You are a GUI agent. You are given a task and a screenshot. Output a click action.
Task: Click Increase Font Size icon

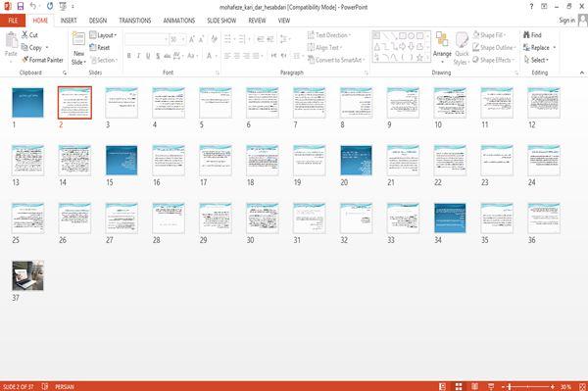coord(192,39)
